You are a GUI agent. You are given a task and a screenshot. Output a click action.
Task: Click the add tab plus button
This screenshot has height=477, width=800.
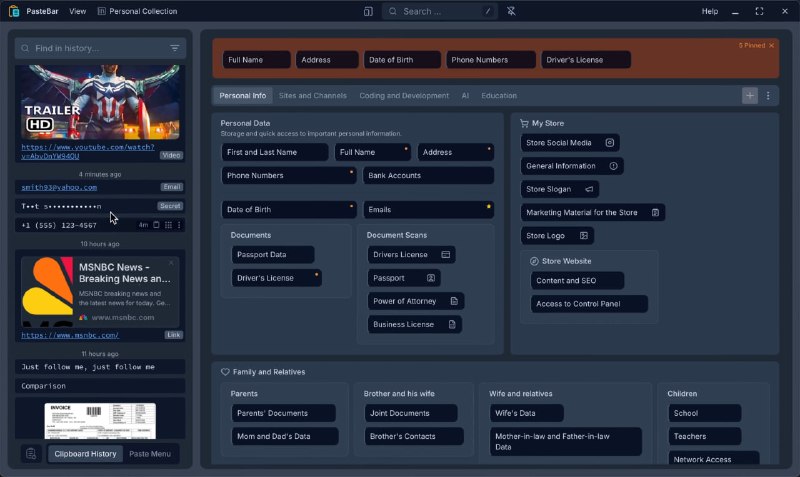click(749, 95)
